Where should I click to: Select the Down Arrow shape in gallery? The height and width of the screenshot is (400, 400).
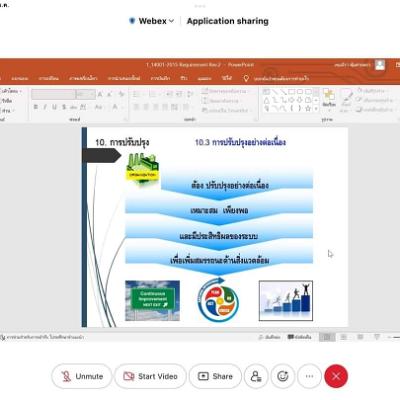click(x=300, y=100)
